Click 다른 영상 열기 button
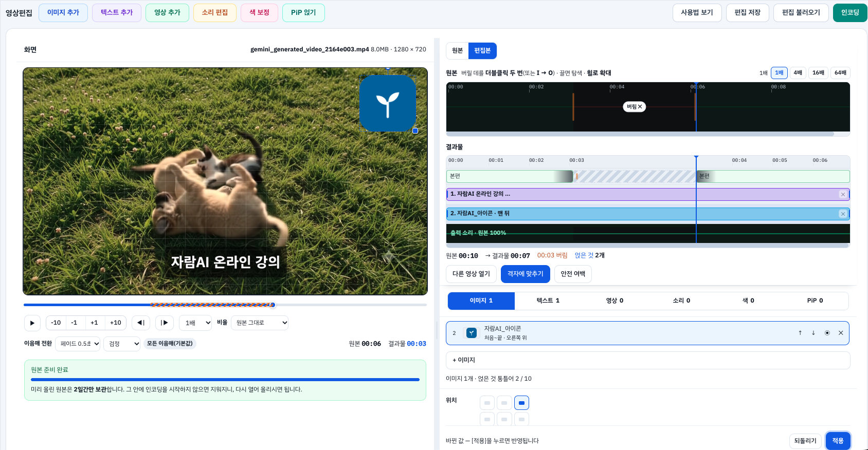The width and height of the screenshot is (868, 450). (471, 274)
